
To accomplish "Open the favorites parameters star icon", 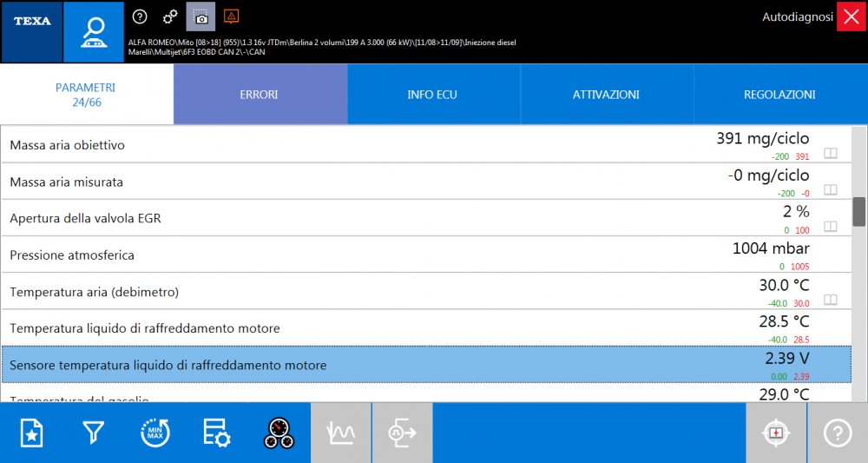I will [x=31, y=433].
